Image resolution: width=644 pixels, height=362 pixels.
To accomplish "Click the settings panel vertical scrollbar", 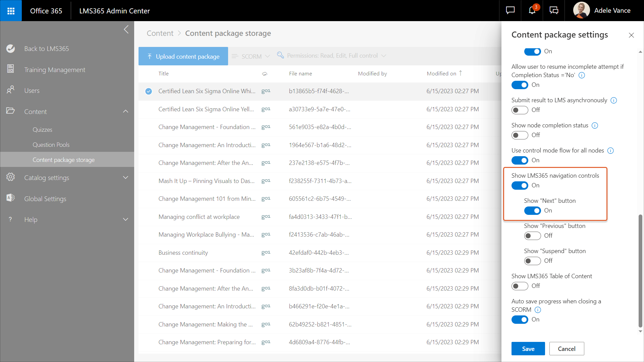I will click(x=640, y=271).
